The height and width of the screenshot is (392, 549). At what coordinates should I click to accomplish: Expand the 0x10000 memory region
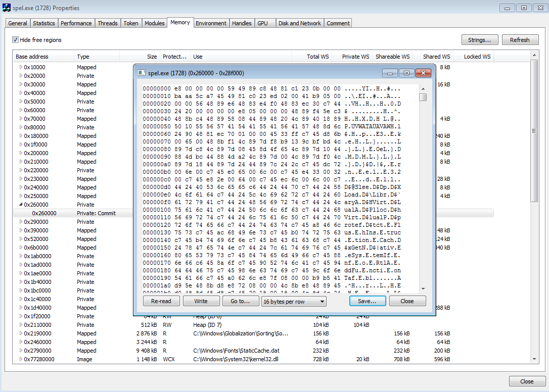click(21, 67)
